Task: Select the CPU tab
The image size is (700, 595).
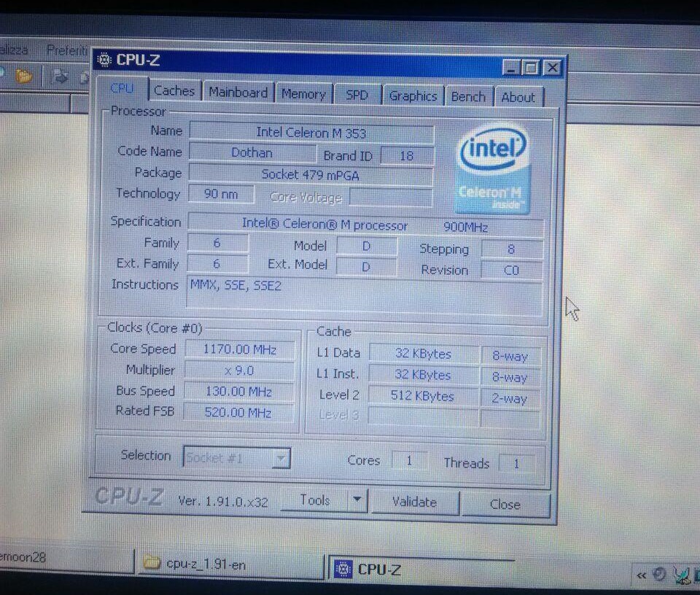Action: pyautogui.click(x=122, y=88)
